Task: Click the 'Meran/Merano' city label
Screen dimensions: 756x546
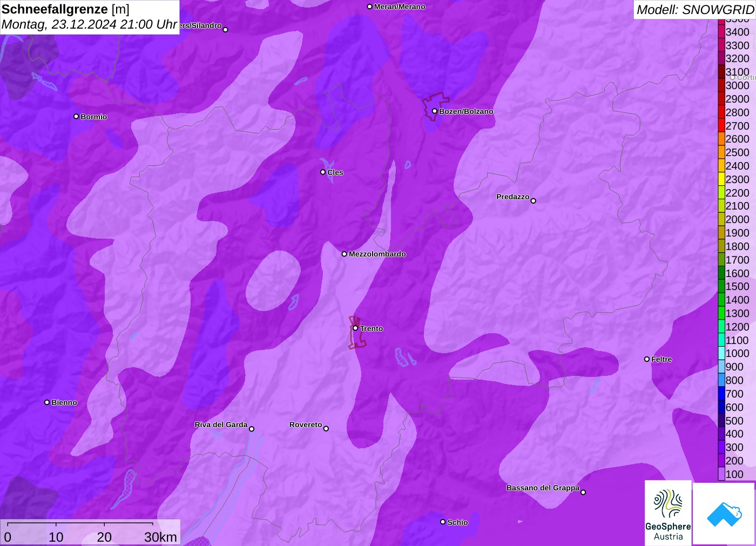Action: pyautogui.click(x=400, y=6)
